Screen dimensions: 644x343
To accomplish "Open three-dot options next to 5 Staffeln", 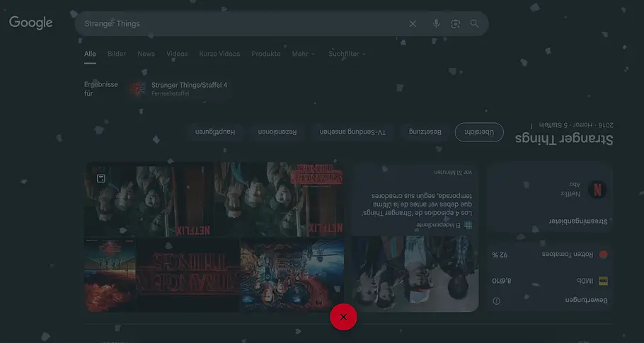I will 531,126.
